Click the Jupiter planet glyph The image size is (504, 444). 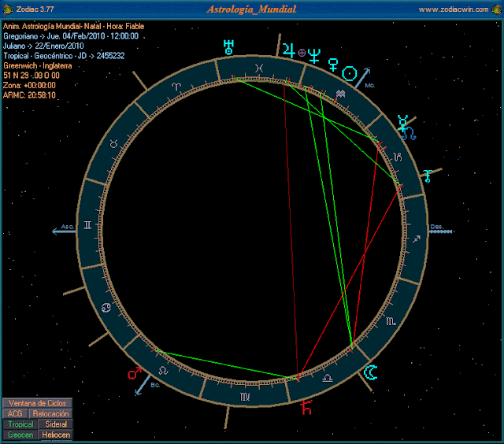click(289, 50)
